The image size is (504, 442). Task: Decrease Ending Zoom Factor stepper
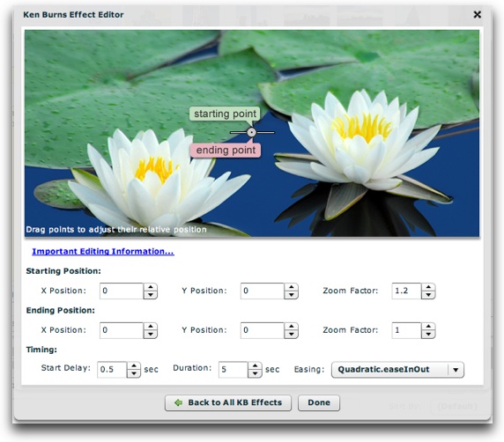tap(428, 335)
